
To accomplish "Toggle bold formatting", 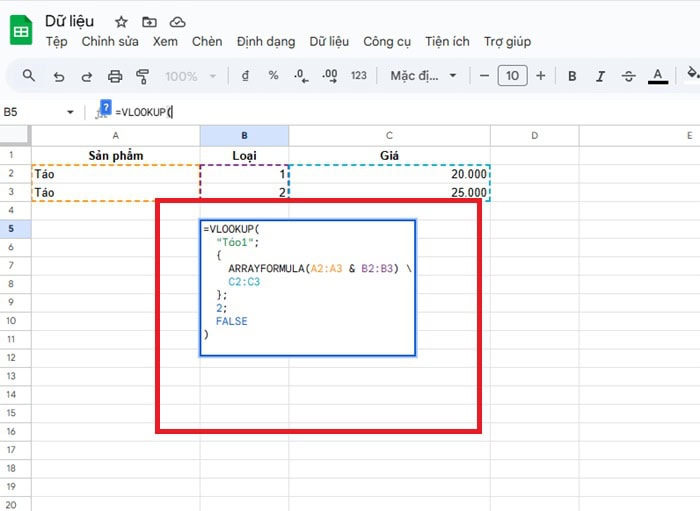I will [x=572, y=76].
